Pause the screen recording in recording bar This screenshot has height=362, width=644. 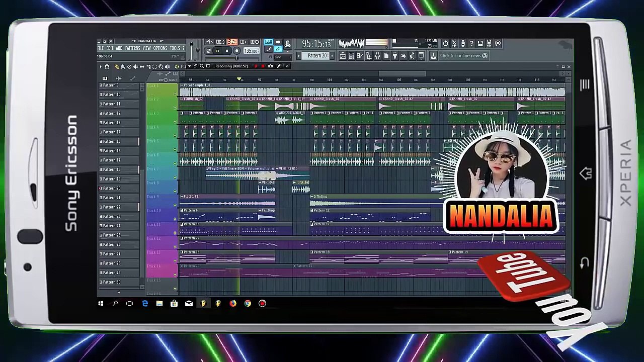tap(256, 66)
